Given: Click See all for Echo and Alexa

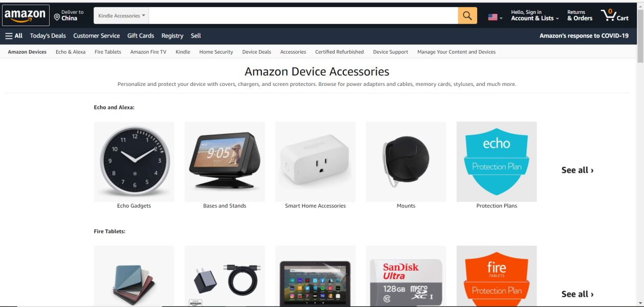Looking at the screenshot, I should point(578,170).
